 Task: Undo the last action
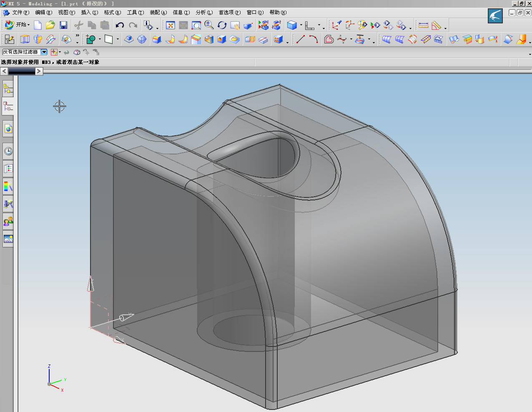(x=120, y=25)
